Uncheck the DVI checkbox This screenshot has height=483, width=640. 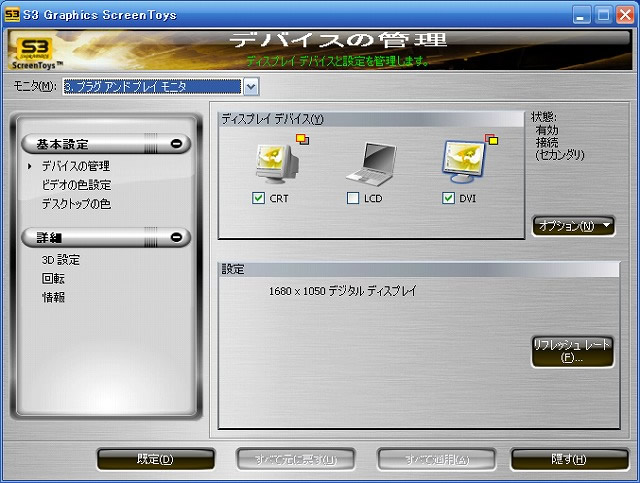[448, 198]
